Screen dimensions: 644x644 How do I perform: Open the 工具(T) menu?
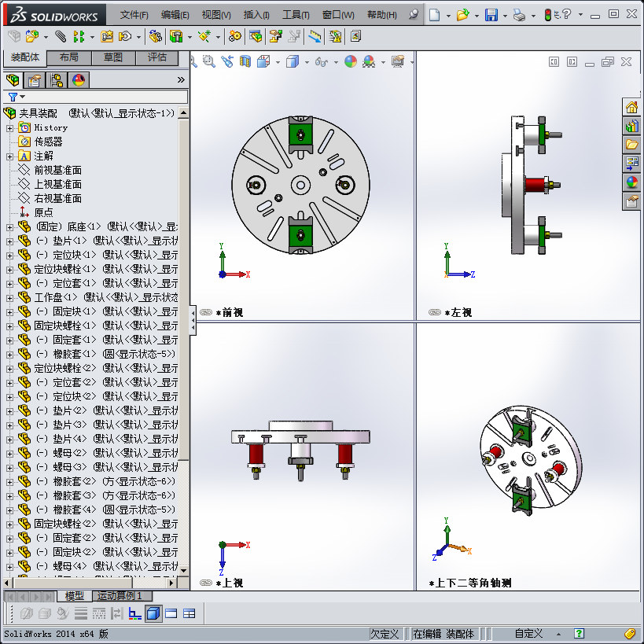click(x=296, y=15)
